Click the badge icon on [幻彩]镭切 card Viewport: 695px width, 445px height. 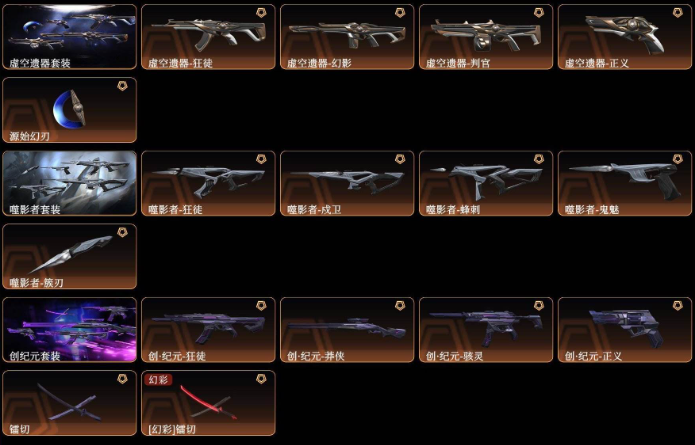click(262, 379)
